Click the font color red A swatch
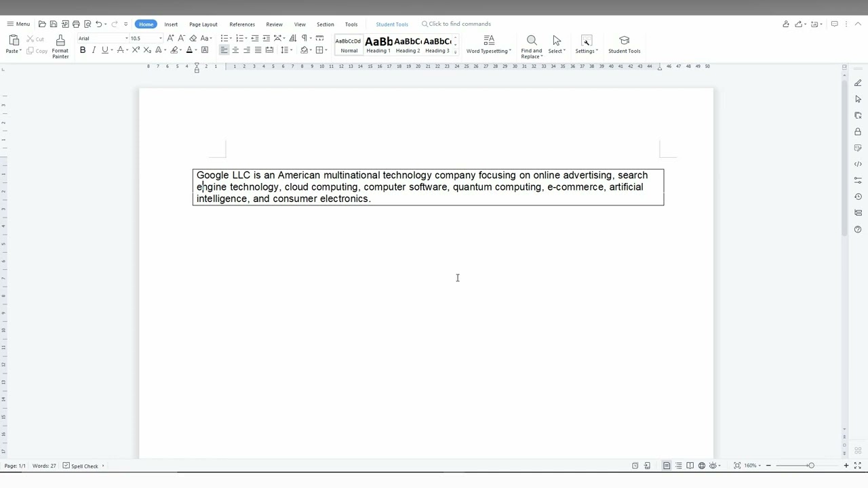 (x=189, y=50)
